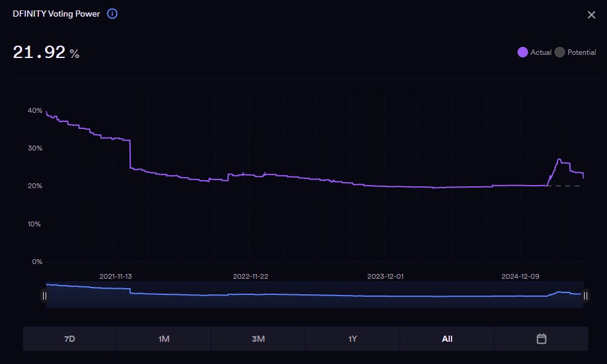The width and height of the screenshot is (607, 364).
Task: Click the 2023-12-01 date label
Action: tap(385, 276)
